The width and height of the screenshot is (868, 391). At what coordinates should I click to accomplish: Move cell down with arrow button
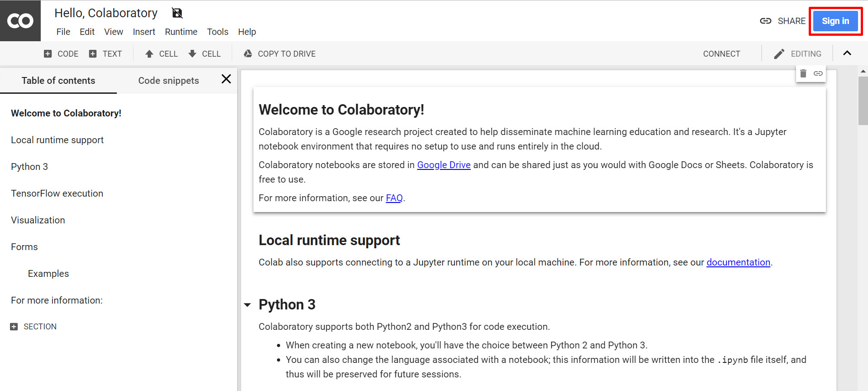coord(205,54)
